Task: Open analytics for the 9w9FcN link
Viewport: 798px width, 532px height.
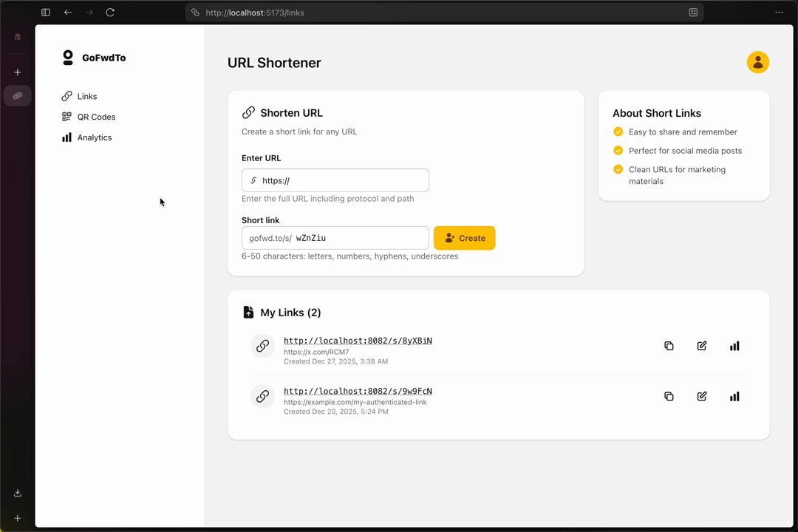Action: click(734, 396)
